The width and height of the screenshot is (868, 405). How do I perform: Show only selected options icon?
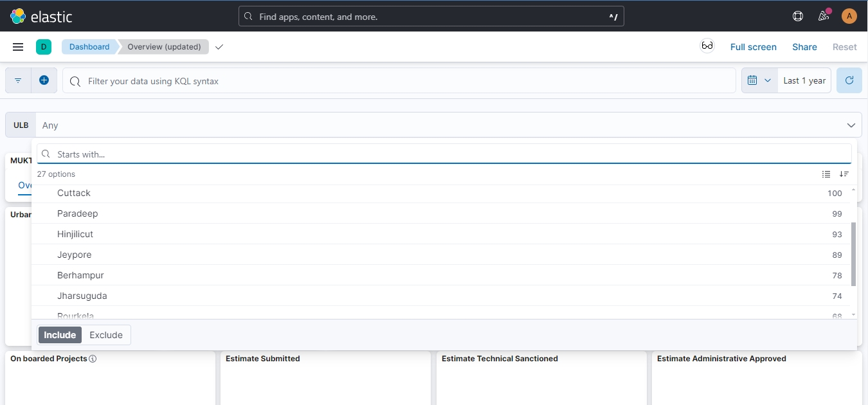pyautogui.click(x=826, y=174)
